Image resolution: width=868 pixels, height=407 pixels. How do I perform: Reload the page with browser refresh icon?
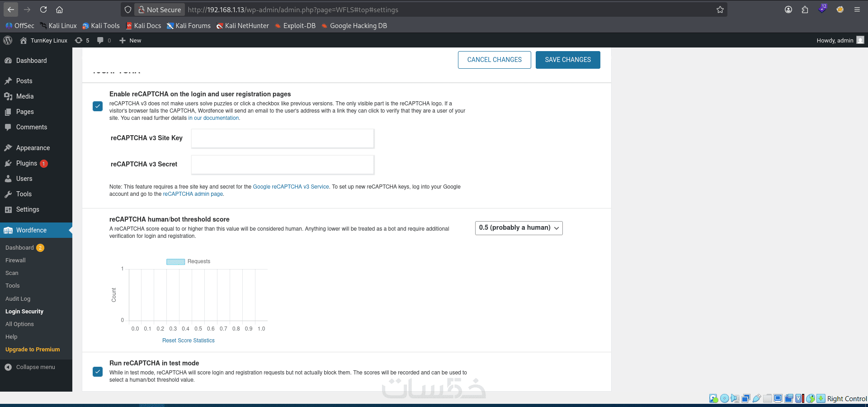[43, 9]
